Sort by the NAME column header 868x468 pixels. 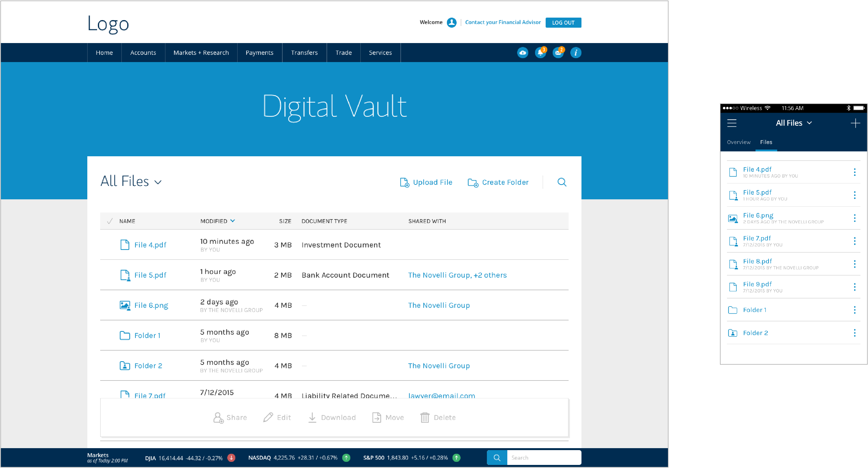pyautogui.click(x=127, y=221)
